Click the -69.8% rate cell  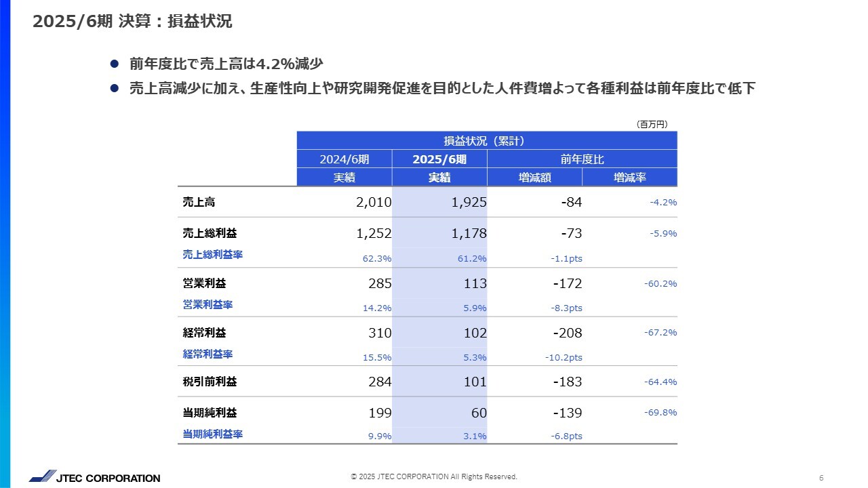660,412
